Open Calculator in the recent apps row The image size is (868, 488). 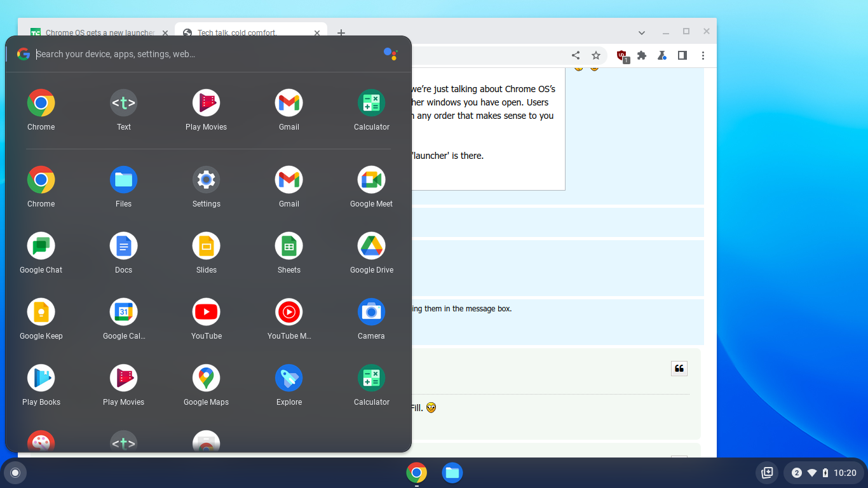[371, 110]
